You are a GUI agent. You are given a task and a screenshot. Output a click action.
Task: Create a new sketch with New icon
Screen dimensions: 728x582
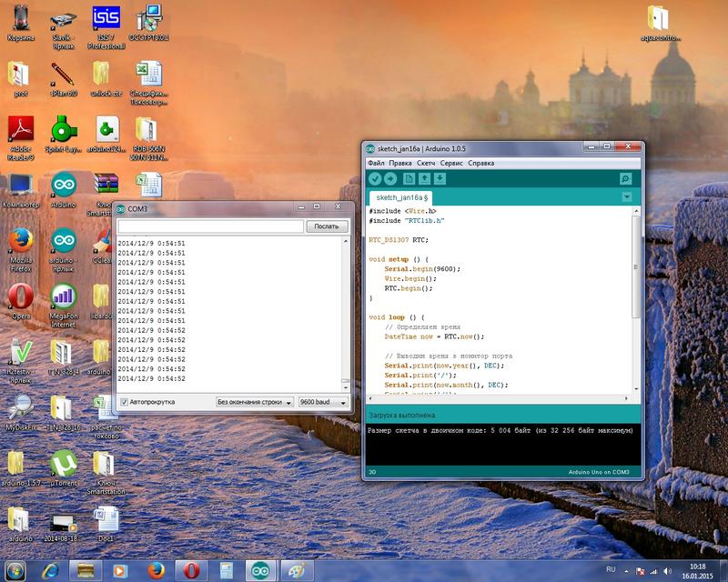[409, 179]
